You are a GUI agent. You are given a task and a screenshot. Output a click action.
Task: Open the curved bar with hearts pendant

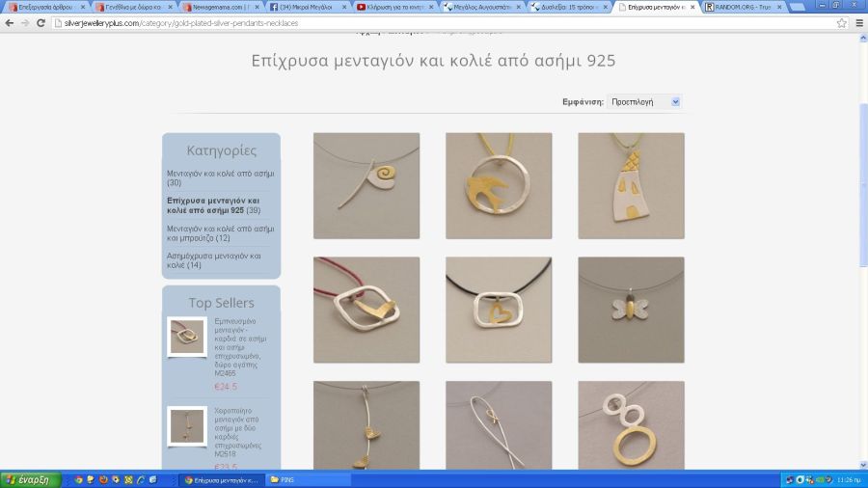[366, 425]
